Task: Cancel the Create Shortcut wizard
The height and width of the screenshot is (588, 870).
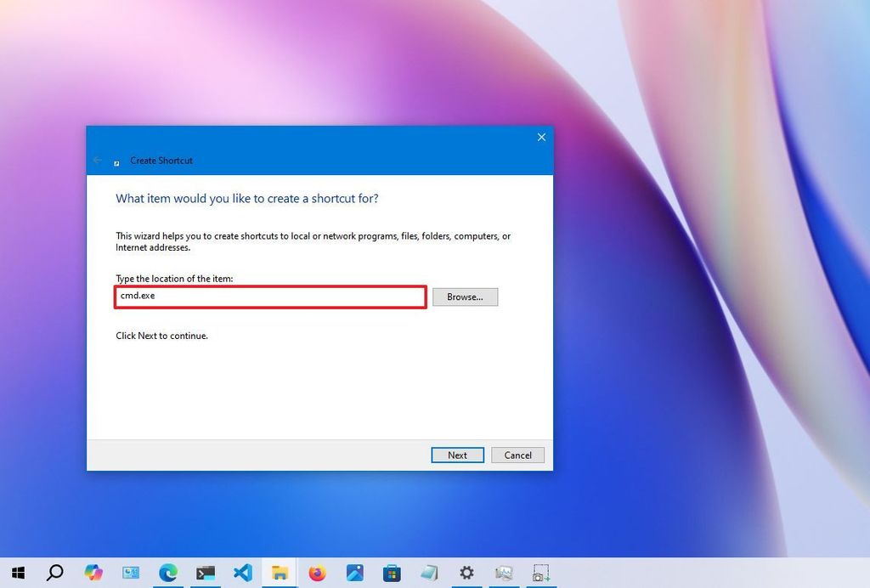Action: (x=517, y=455)
